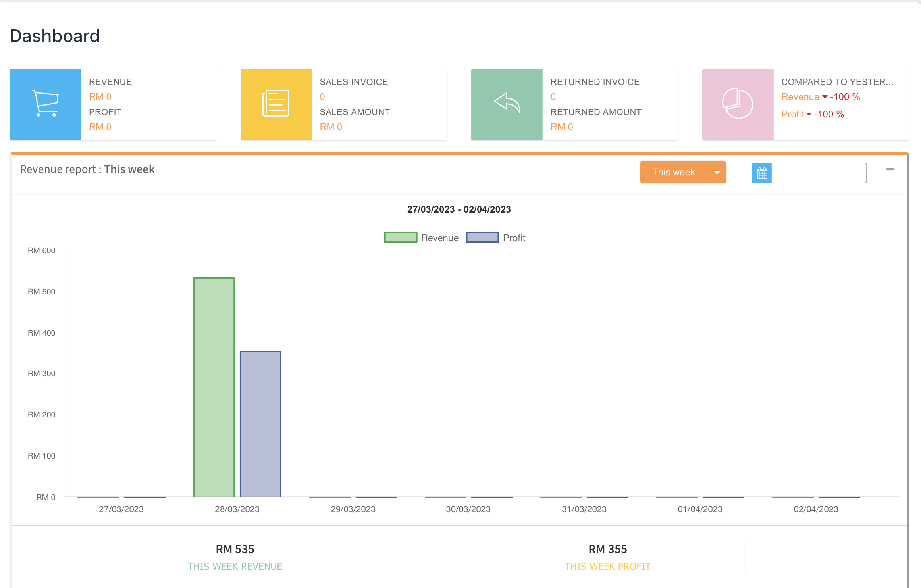Click the red down arrow beside Revenue
The height and width of the screenshot is (588, 921).
[x=825, y=97]
